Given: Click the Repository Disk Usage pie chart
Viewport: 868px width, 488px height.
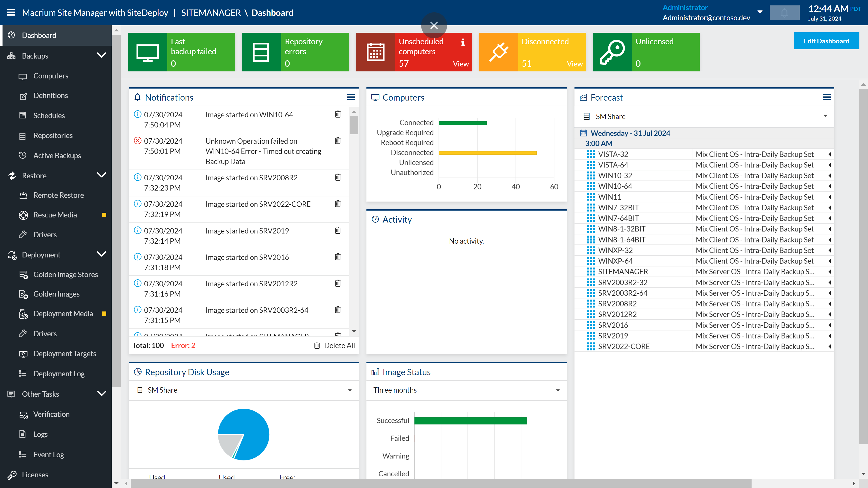Looking at the screenshot, I should 243,434.
